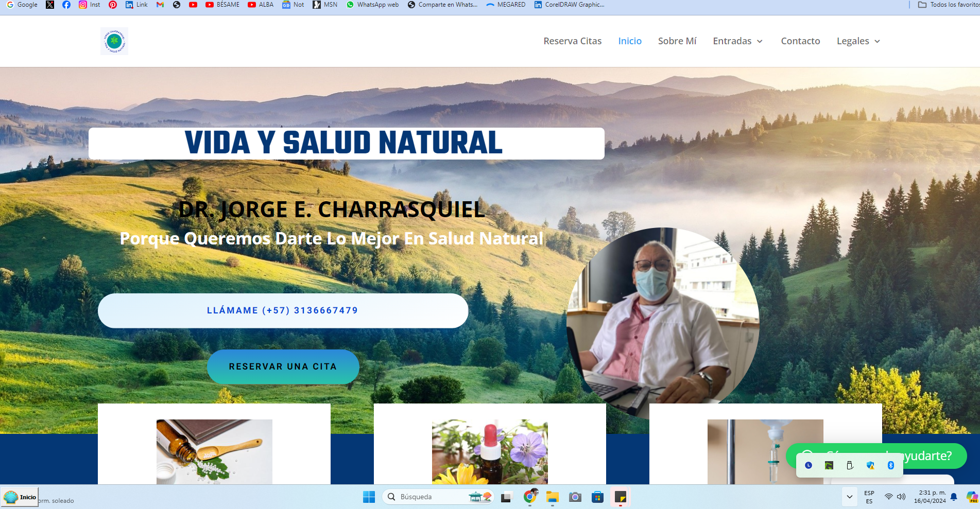Open the Contacto menu item
980x509 pixels.
pyautogui.click(x=800, y=41)
